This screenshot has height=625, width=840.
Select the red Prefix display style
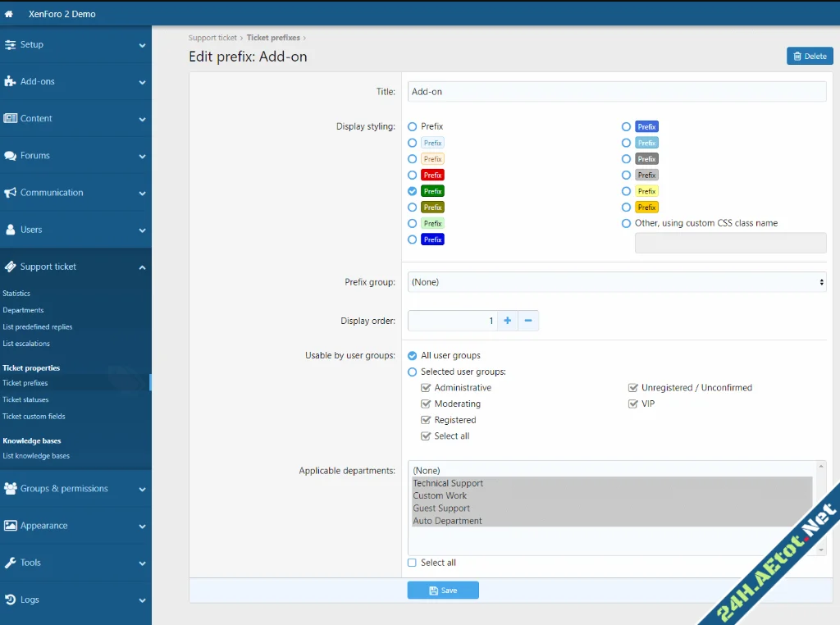click(413, 175)
